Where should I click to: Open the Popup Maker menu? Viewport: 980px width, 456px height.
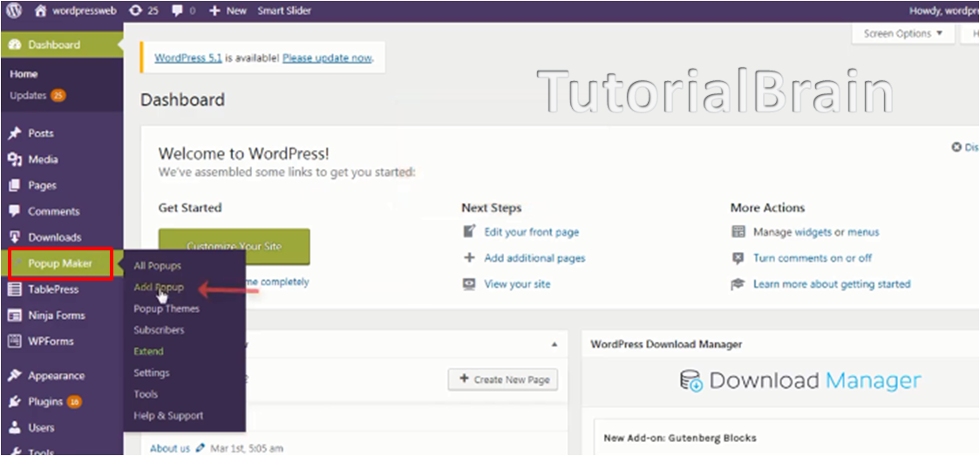point(61,263)
